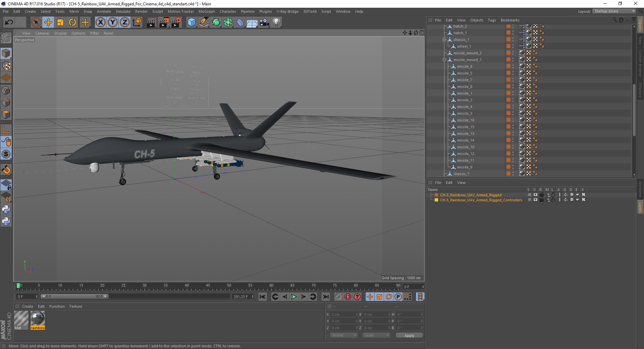Open the Subdivision Surface generator icon

[x=216, y=22]
